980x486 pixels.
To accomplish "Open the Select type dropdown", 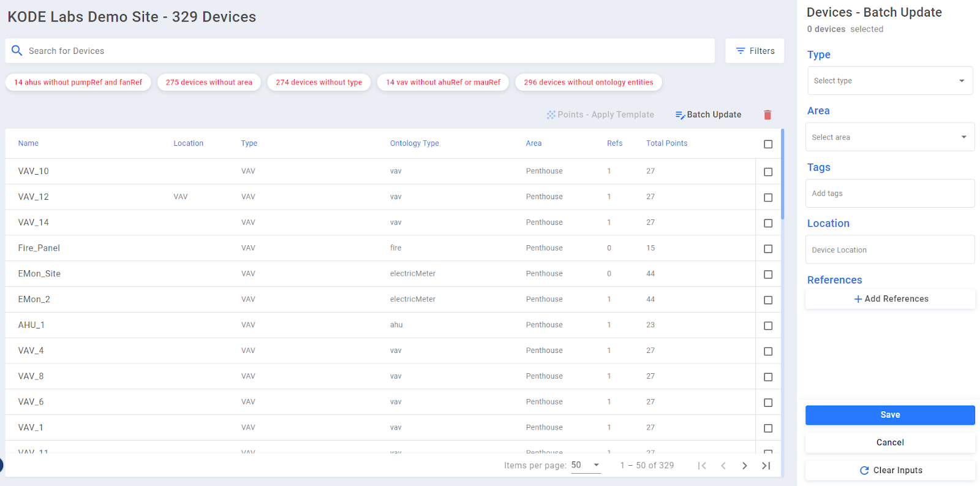I will coord(890,81).
